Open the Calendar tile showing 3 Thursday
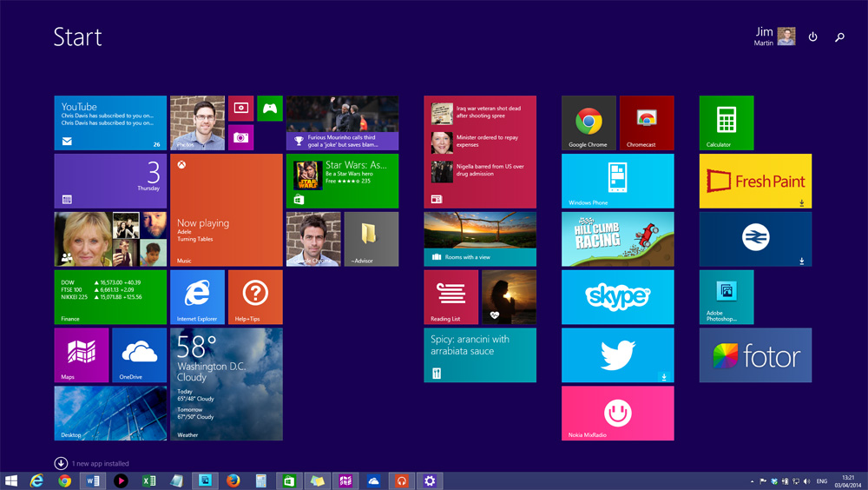 pos(110,182)
